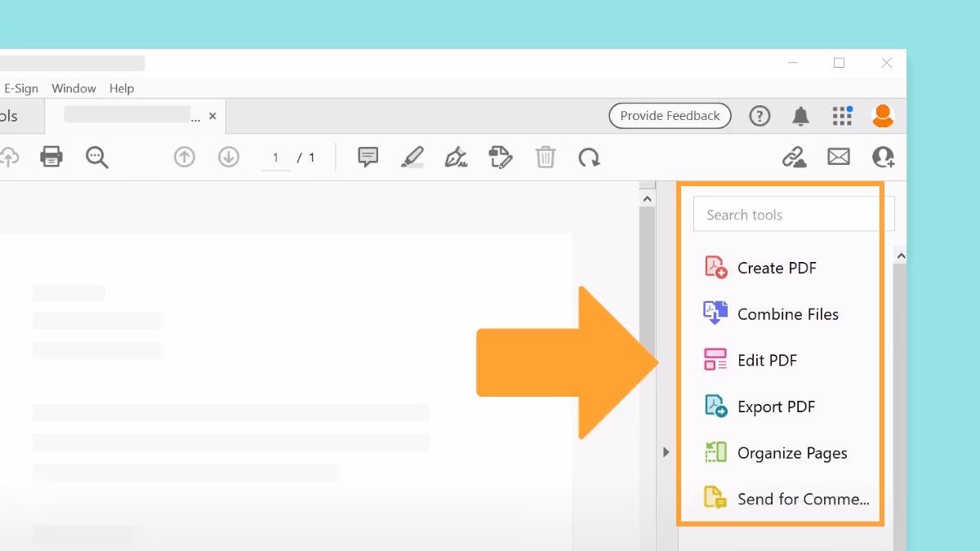Screen dimensions: 980x551
Task: Select the Highlight tool
Action: (412, 157)
